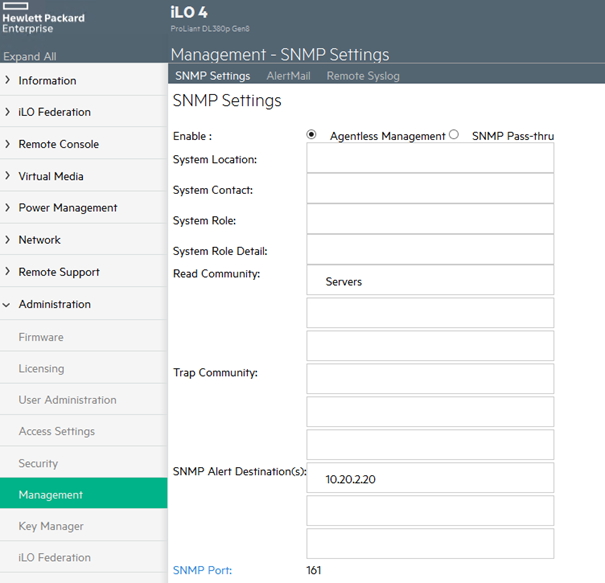Click the System Location input field

(x=430, y=158)
